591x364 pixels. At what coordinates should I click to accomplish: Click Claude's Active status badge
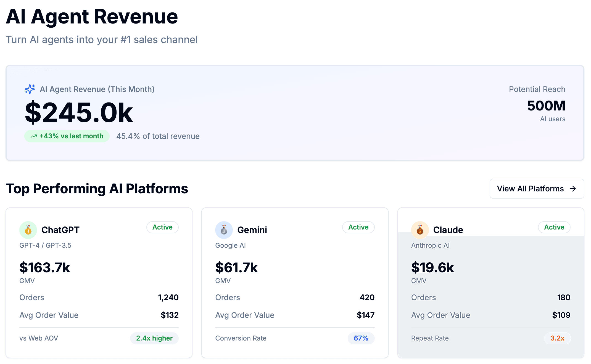coord(554,227)
